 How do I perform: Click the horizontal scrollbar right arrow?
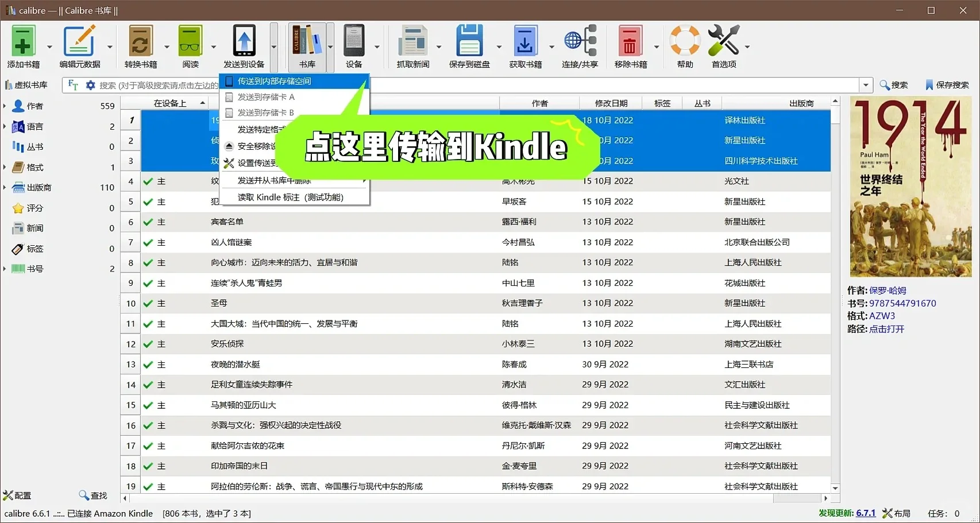click(825, 498)
